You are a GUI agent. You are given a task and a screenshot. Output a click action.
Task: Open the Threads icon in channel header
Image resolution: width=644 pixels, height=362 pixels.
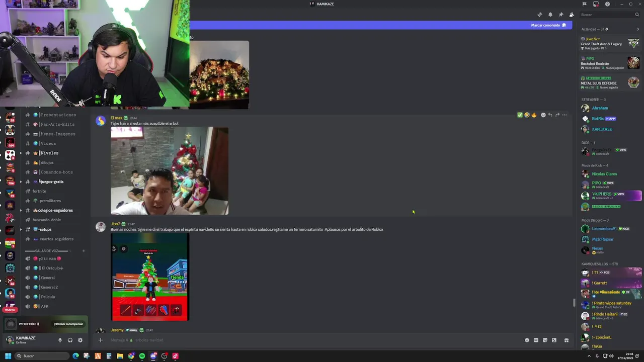[x=540, y=15]
